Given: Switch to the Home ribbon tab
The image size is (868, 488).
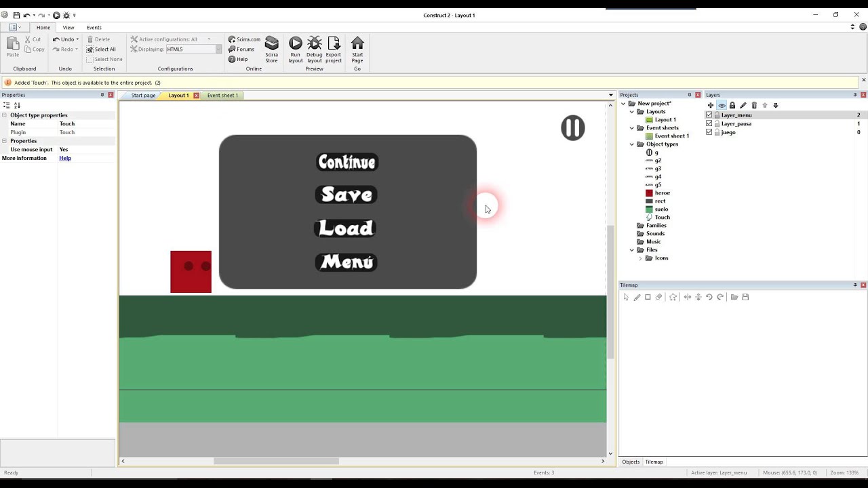Looking at the screenshot, I should point(43,27).
